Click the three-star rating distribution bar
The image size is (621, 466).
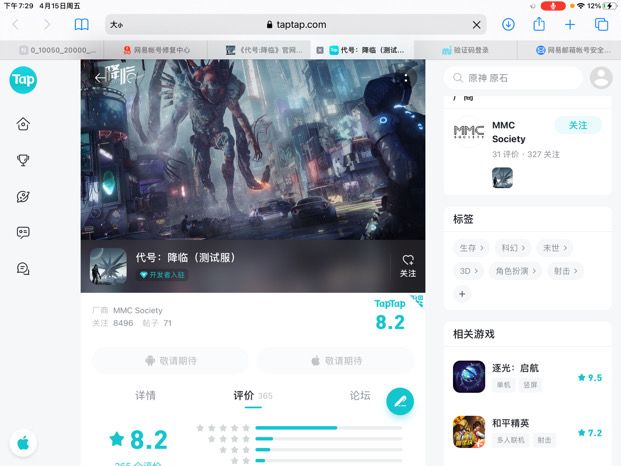point(329,449)
